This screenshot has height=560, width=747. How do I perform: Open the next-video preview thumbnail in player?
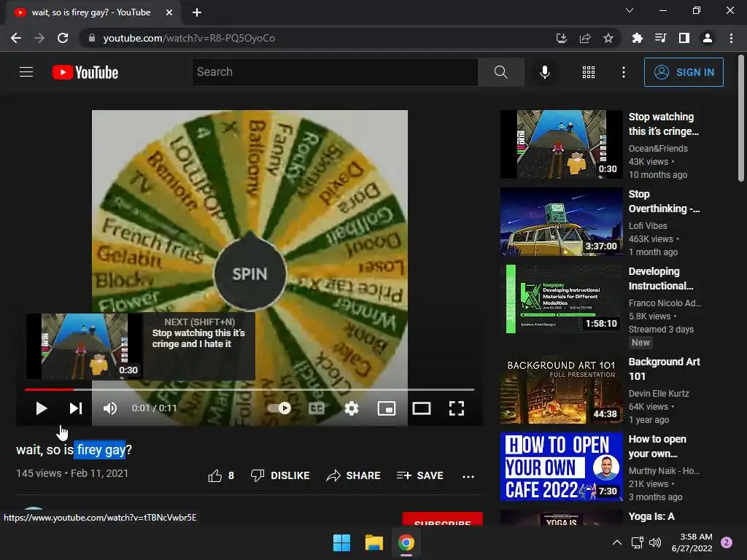point(84,346)
